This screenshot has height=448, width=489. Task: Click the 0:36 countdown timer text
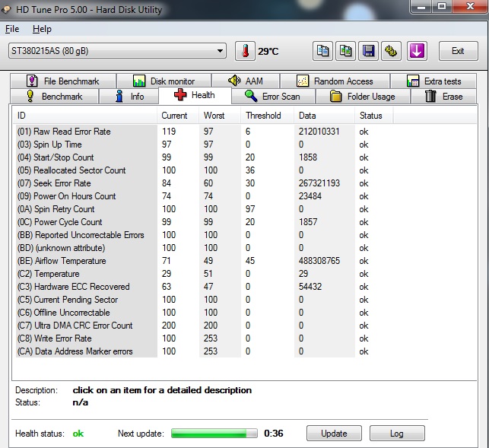(274, 434)
